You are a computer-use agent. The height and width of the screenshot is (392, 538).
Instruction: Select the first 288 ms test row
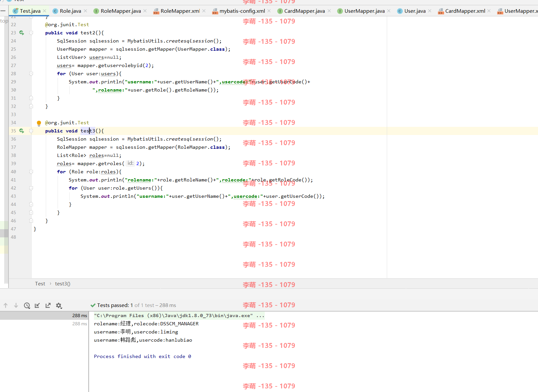click(44, 315)
